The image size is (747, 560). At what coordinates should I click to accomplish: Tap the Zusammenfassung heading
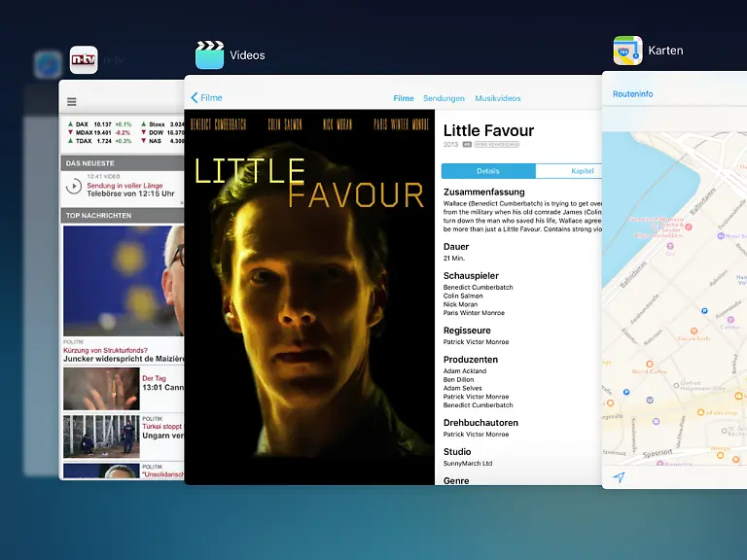484,192
